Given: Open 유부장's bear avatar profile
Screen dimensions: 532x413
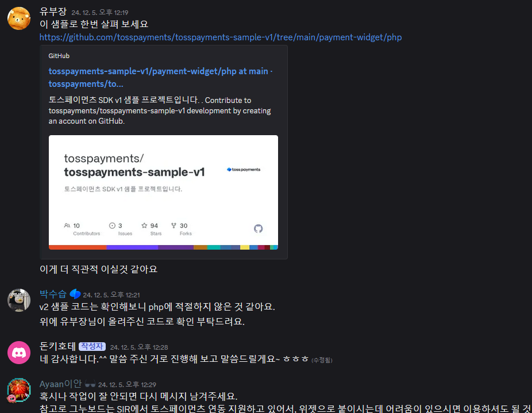Looking at the screenshot, I should 19,18.
